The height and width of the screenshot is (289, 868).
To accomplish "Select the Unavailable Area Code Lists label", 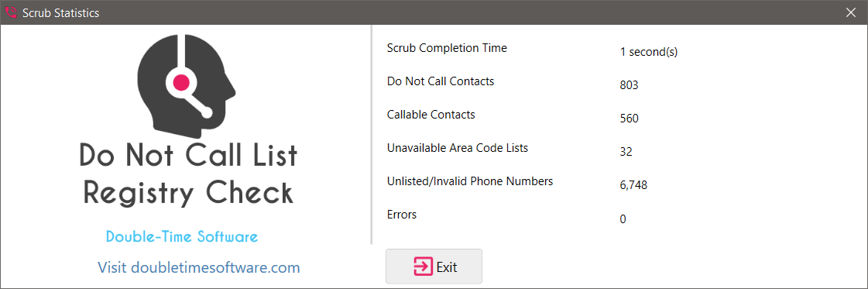I will (458, 148).
